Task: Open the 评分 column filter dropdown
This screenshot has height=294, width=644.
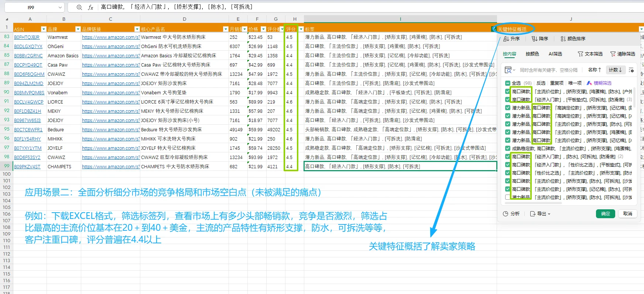Action: (301, 29)
